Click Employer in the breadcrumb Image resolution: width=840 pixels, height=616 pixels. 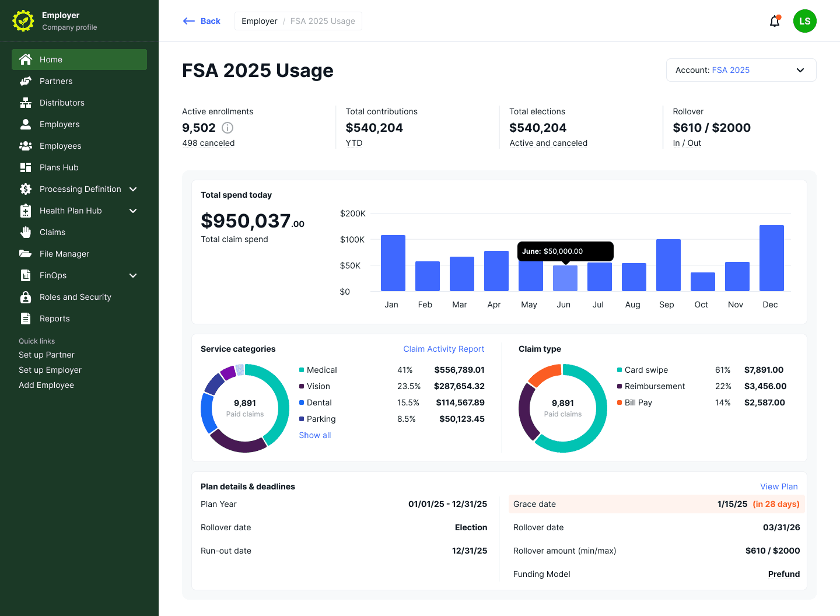click(x=260, y=21)
